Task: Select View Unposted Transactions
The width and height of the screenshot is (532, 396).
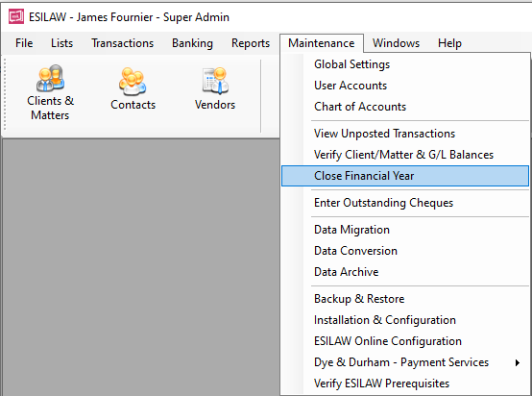Action: point(405,134)
